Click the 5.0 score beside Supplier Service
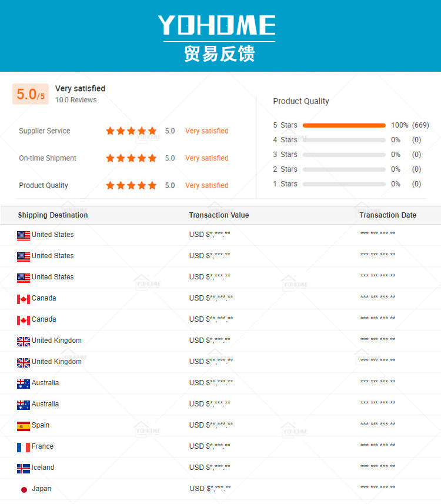441x504 pixels. click(170, 131)
